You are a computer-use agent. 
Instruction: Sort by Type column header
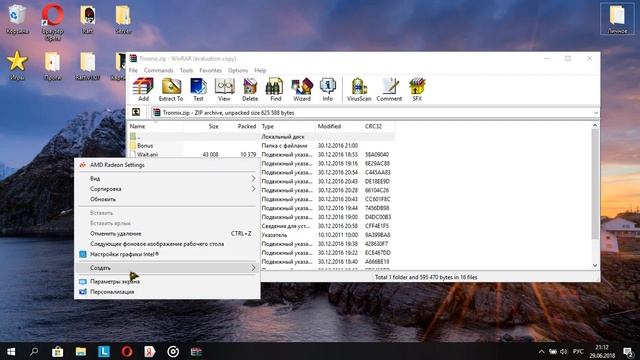click(x=287, y=126)
